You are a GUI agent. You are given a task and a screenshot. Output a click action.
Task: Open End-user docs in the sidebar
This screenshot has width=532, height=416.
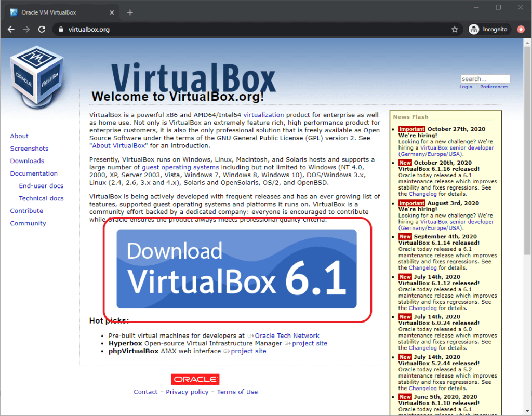pos(41,185)
